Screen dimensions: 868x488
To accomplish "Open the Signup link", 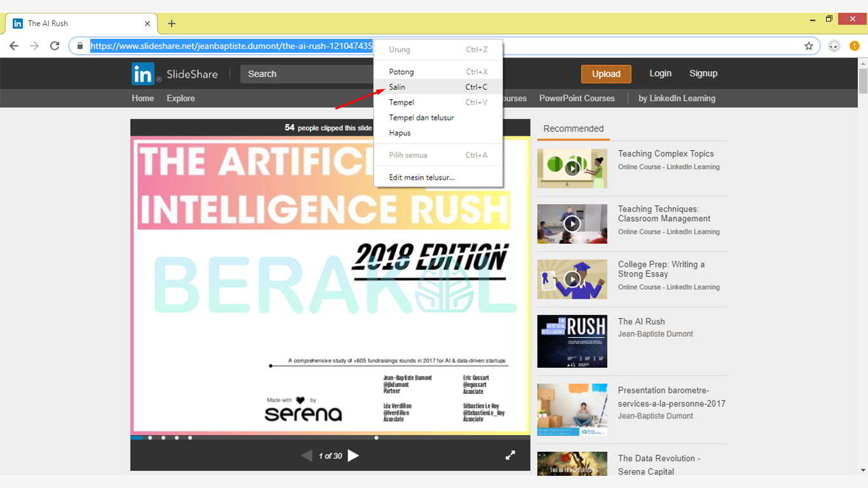I will tap(703, 73).
